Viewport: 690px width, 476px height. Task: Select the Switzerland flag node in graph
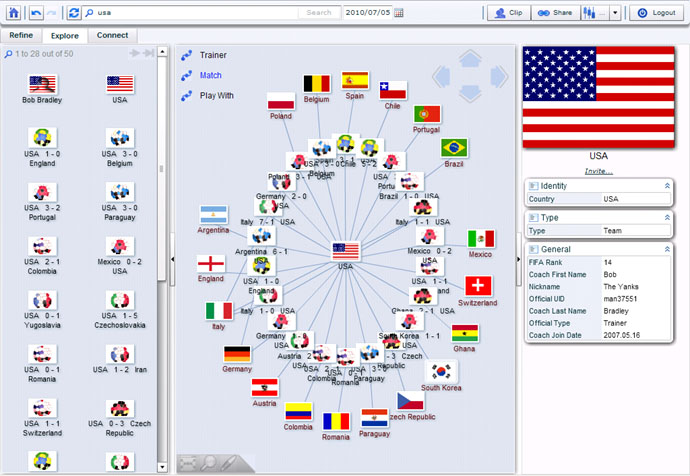[480, 285]
